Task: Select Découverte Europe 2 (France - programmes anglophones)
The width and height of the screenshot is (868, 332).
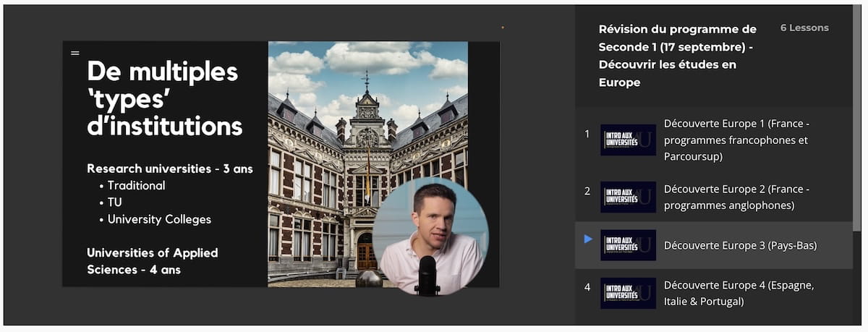Action: pos(736,197)
